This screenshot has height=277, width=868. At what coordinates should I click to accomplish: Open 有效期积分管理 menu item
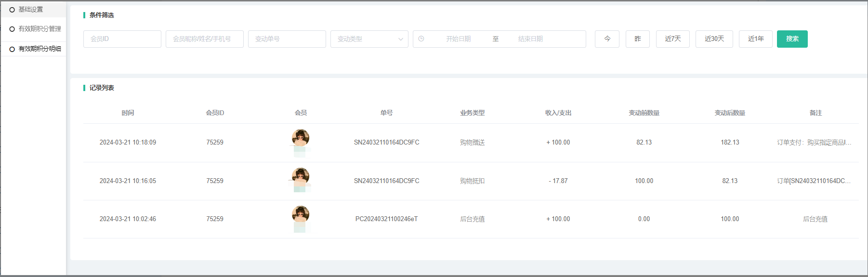pos(39,29)
